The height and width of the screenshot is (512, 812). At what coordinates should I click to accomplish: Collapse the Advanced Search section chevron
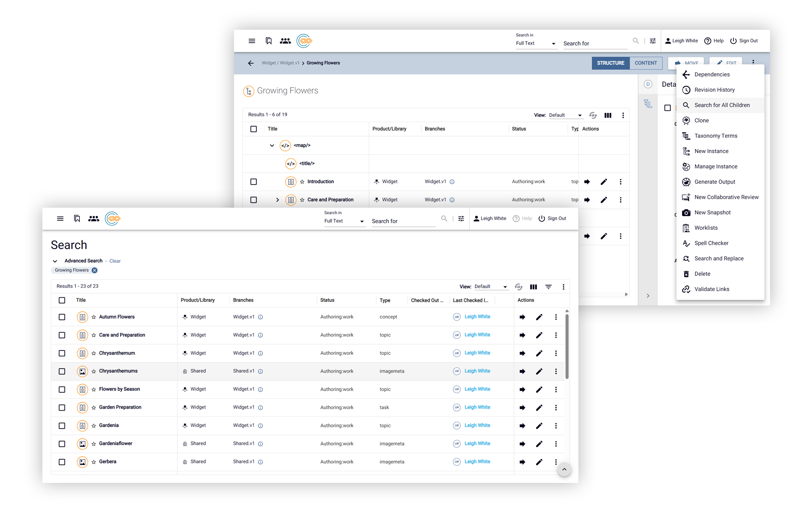point(55,261)
